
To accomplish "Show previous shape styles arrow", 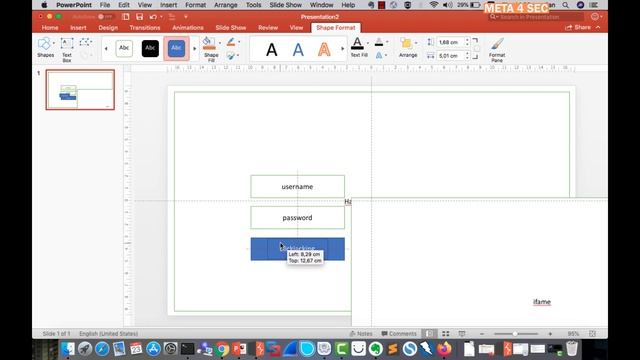I will tap(106, 49).
